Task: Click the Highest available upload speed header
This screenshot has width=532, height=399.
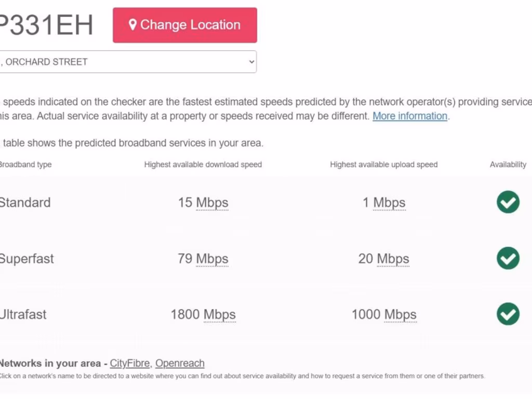Action: (x=384, y=165)
